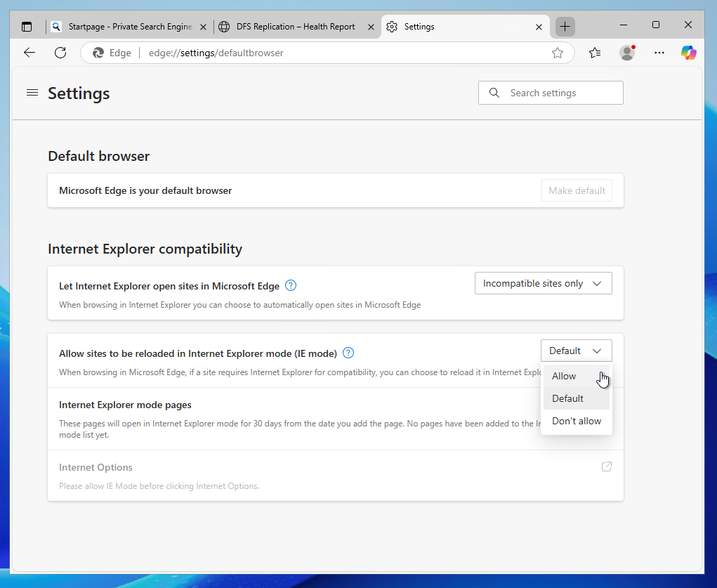The height and width of the screenshot is (588, 717).
Task: Click the help icon for IE mode
Action: pyautogui.click(x=348, y=353)
